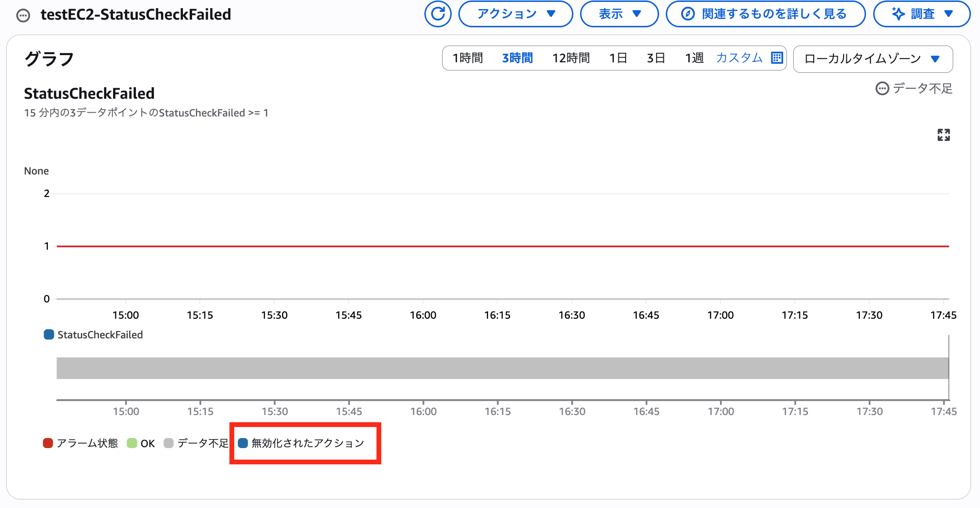This screenshot has height=508, width=980.
Task: Click the insufficient data status icon beside the alarm name
Action: (x=23, y=15)
